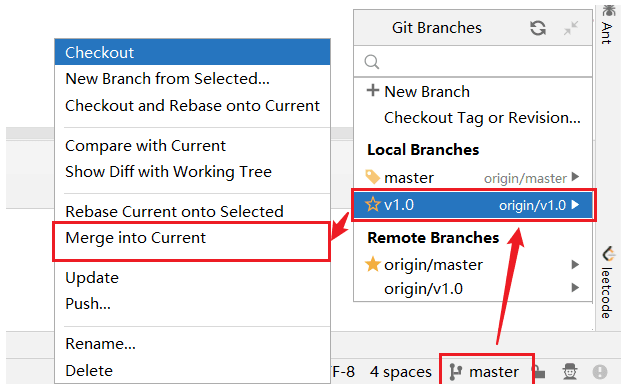Focus the branch search field
This screenshot has width=628, height=384.
tap(473, 62)
